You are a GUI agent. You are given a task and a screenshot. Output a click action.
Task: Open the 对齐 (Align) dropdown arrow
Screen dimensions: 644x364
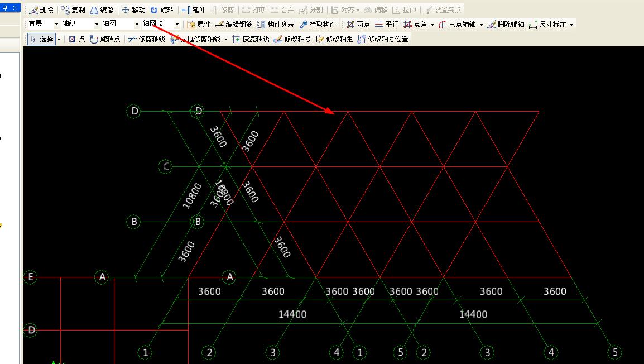pyautogui.click(x=358, y=10)
